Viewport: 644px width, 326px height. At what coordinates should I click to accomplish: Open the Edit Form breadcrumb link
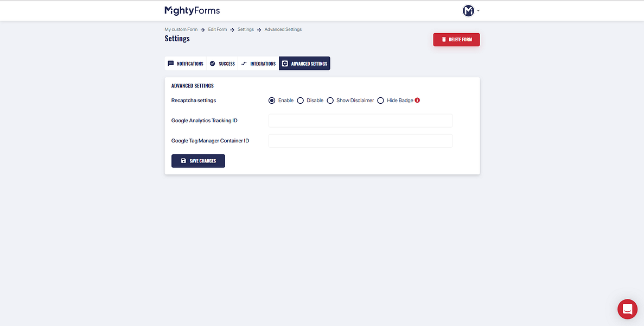tap(217, 29)
